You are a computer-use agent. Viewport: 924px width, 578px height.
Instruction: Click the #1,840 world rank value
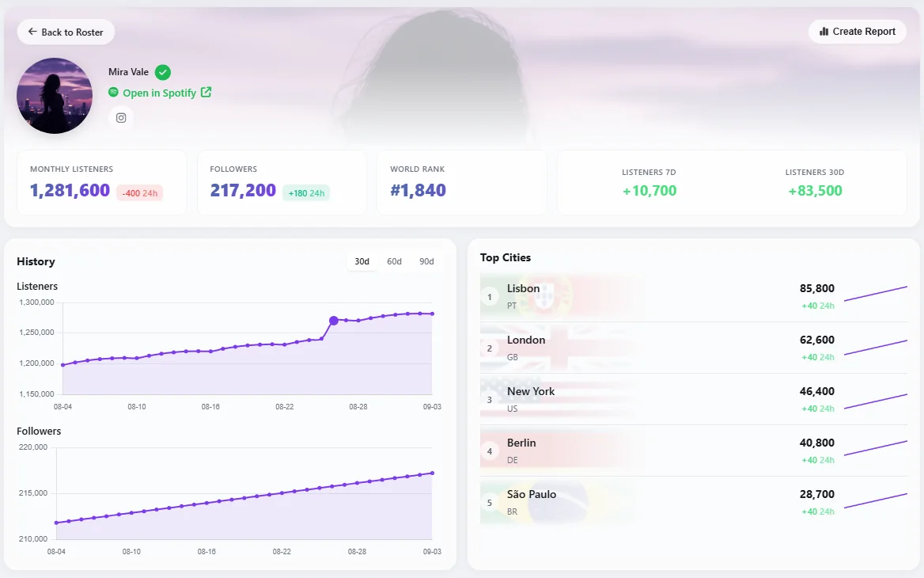click(418, 190)
